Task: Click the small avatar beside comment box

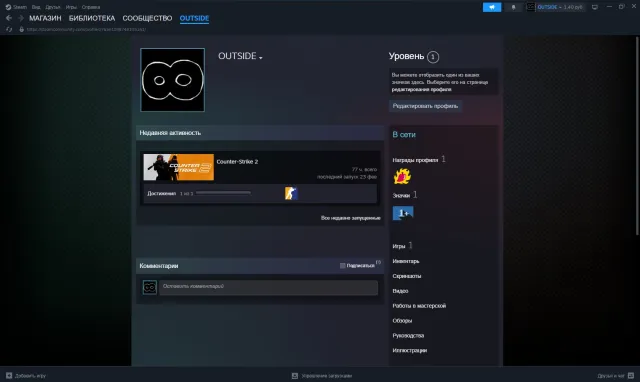Action: tap(150, 287)
